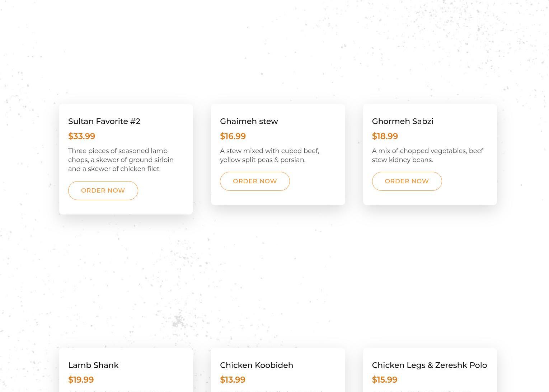
Task: Click the $19.99 Lamb Shank price
Action: point(81,380)
